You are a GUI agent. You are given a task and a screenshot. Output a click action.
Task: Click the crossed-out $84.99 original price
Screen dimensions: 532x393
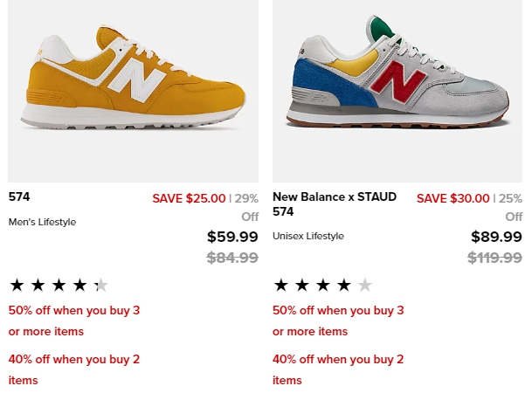click(x=232, y=258)
